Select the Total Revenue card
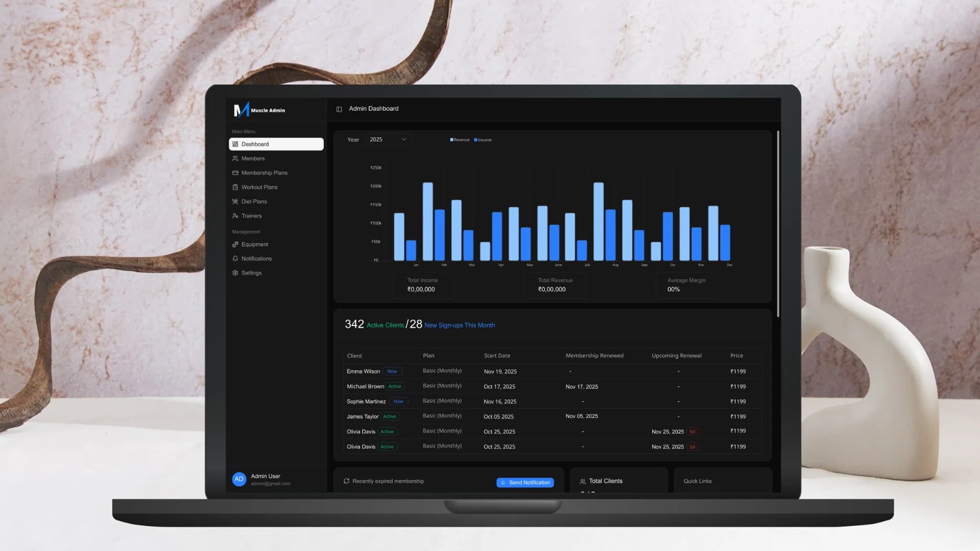Image resolution: width=980 pixels, height=551 pixels. point(555,285)
